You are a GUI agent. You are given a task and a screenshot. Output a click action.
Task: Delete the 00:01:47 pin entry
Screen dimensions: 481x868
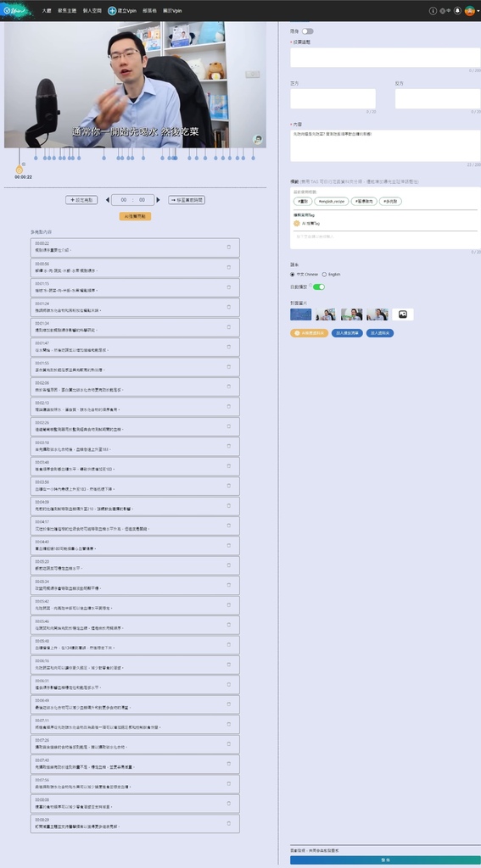229,347
